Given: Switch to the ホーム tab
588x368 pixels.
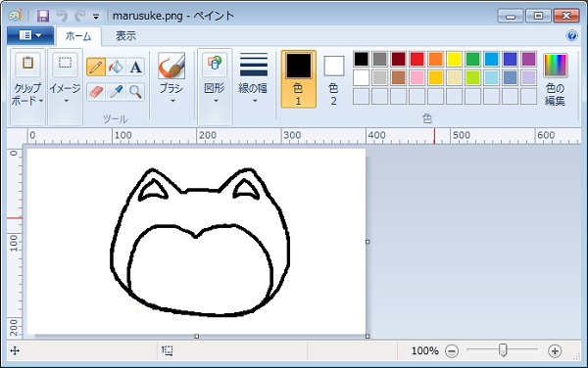Looking at the screenshot, I should 78,36.
